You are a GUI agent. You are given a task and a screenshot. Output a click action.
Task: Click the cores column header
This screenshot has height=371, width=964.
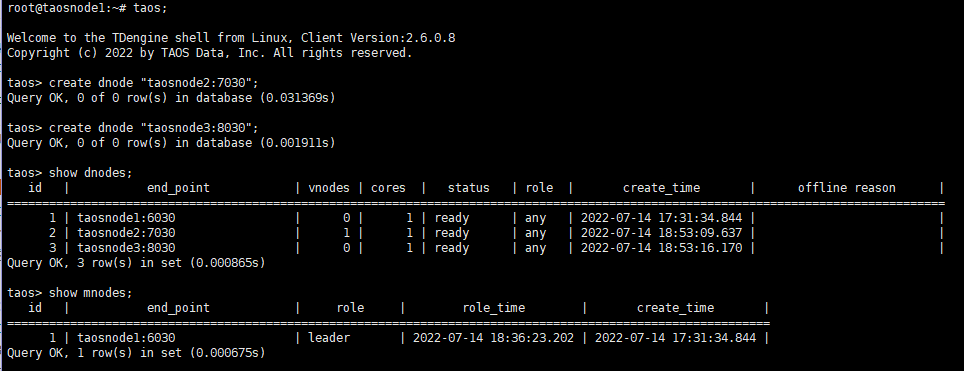click(x=389, y=188)
